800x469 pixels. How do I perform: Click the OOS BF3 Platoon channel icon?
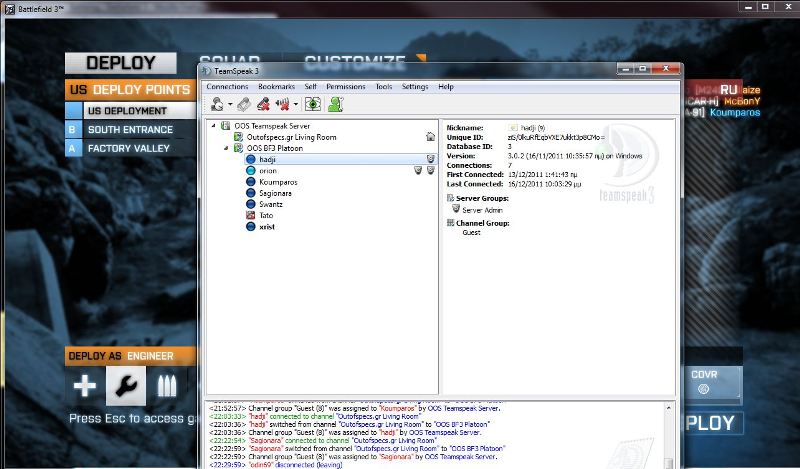pos(238,148)
